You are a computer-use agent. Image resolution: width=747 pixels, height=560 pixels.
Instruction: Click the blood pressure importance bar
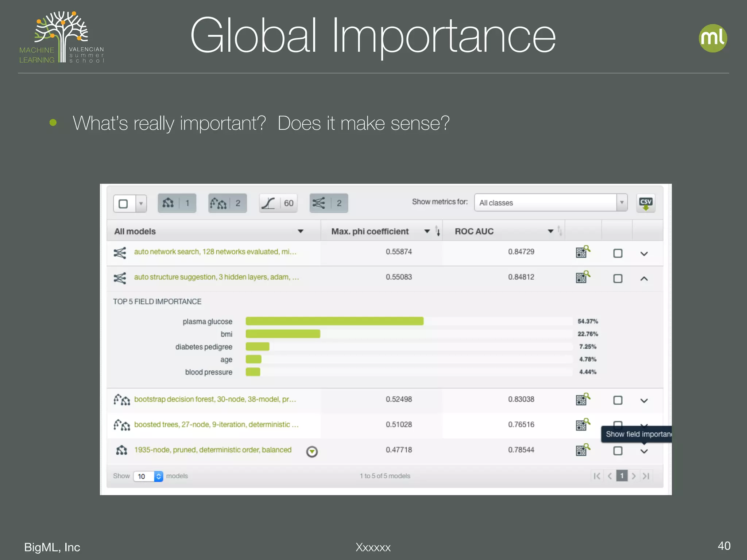coord(253,372)
